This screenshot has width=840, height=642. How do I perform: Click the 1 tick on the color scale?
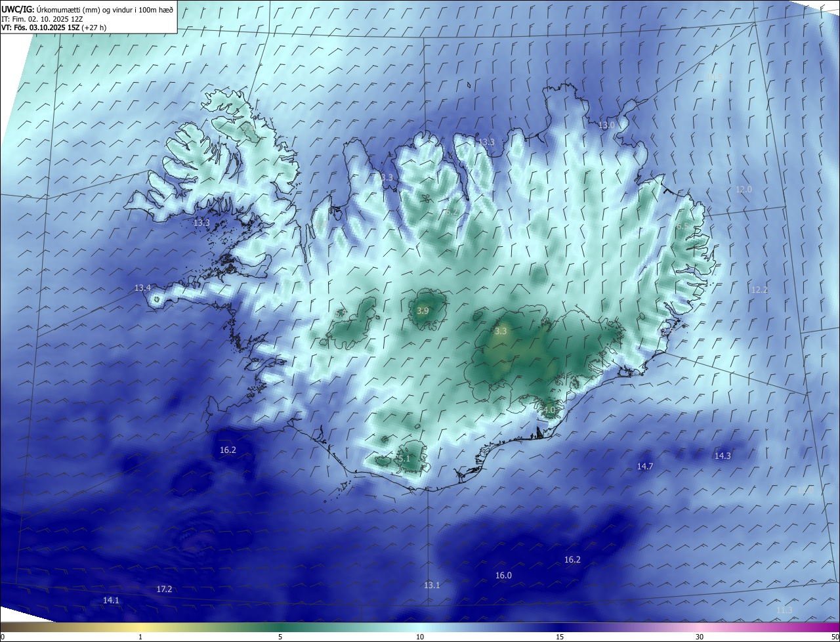tap(140, 637)
